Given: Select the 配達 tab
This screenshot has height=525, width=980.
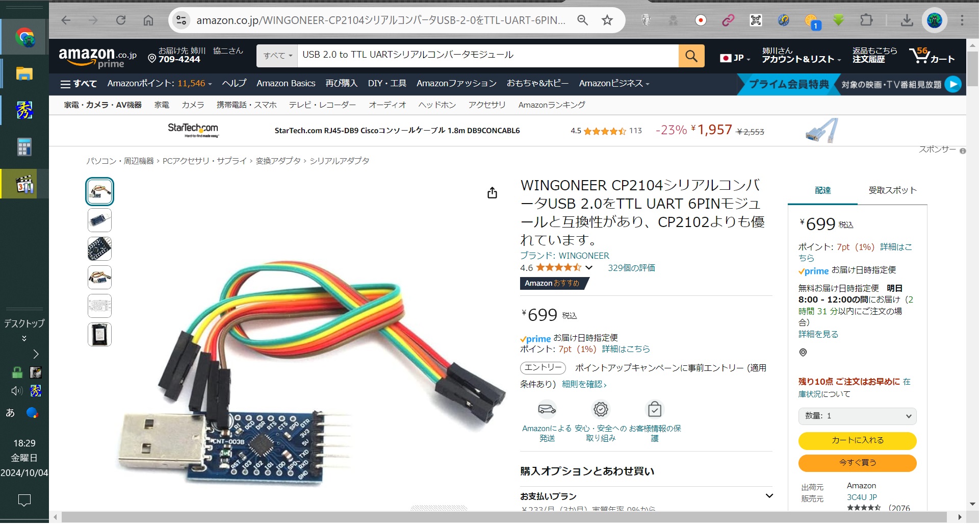Looking at the screenshot, I should 823,190.
